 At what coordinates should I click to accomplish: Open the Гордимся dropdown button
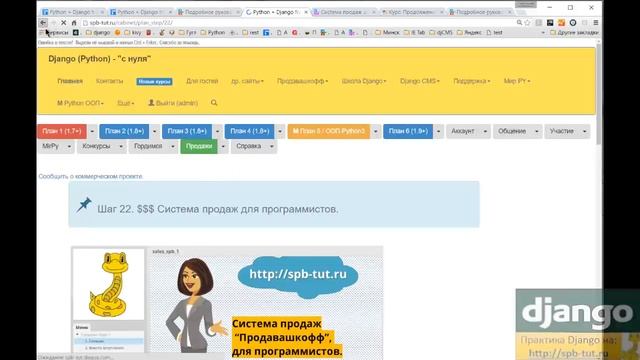153,146
